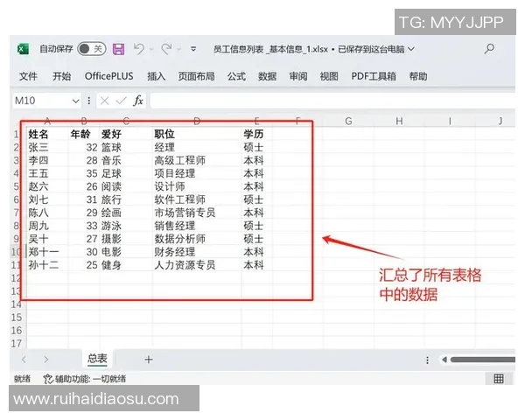Select row 17 header
The height and width of the screenshot is (420, 525).
(17, 343)
